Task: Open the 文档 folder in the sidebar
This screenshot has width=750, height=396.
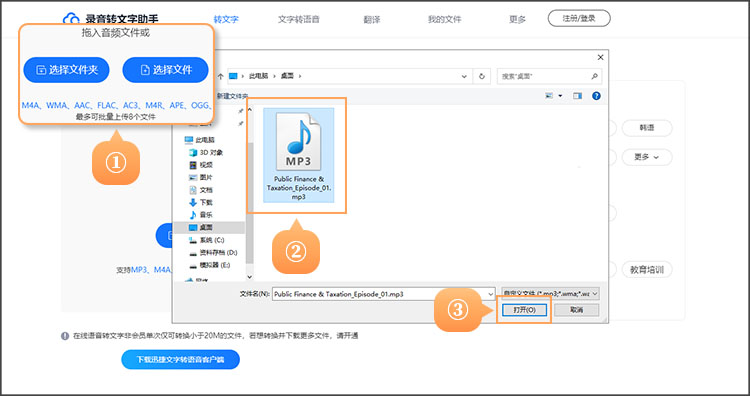Action: pos(201,190)
